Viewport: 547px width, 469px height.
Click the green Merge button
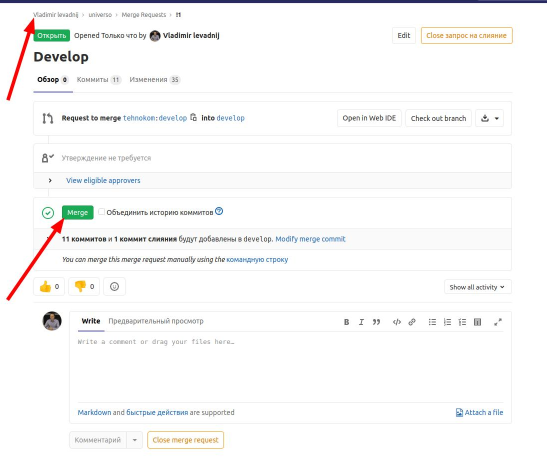click(x=77, y=212)
